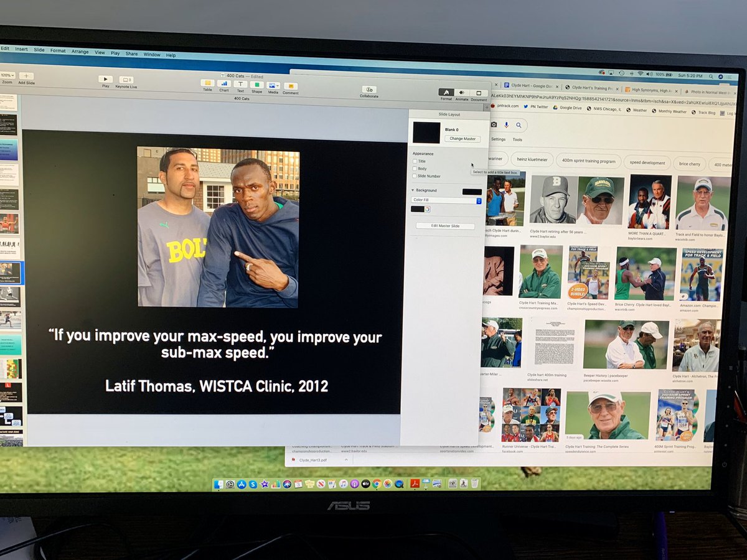This screenshot has width=747, height=560.
Task: Enable the Title checkbox under Appearance
Action: click(415, 161)
